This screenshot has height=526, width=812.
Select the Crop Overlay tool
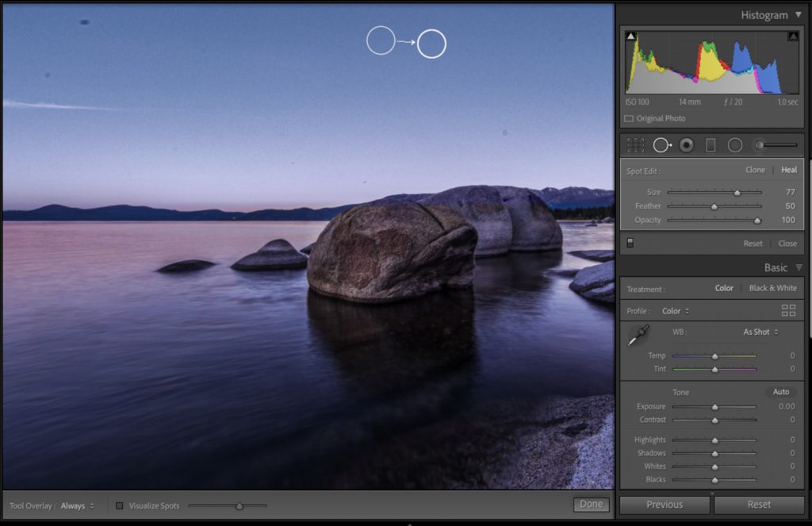(x=636, y=145)
